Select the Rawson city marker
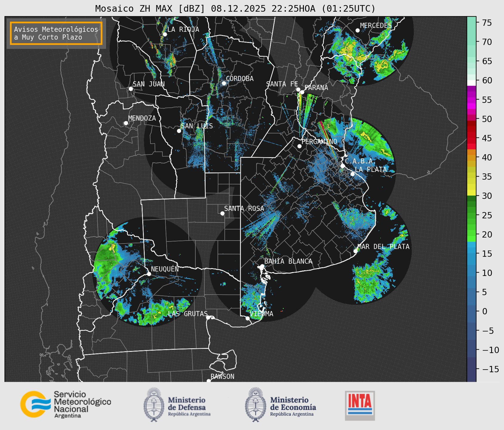504x430 pixels. [x=209, y=381]
